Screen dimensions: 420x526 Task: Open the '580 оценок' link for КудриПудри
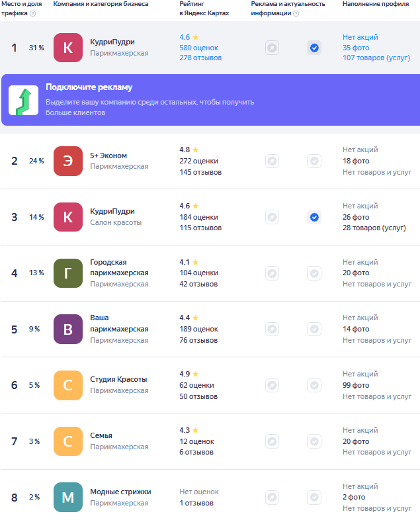pyautogui.click(x=198, y=48)
